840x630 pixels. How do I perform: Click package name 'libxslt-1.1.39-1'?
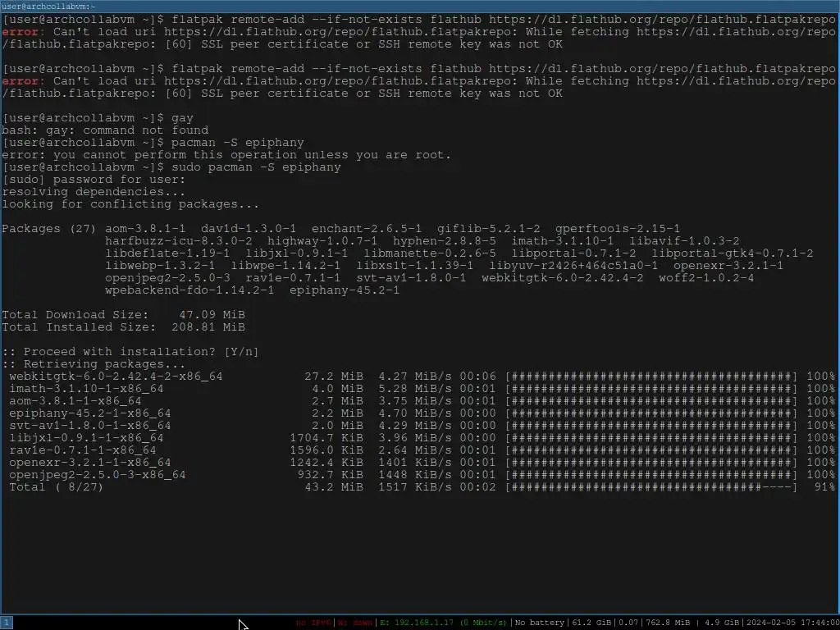414,266
